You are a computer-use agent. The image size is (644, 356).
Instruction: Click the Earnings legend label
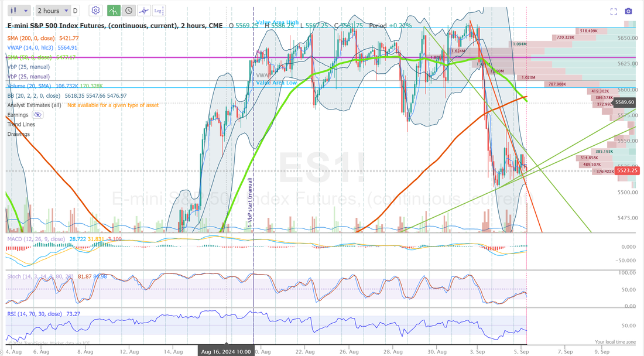pyautogui.click(x=18, y=115)
